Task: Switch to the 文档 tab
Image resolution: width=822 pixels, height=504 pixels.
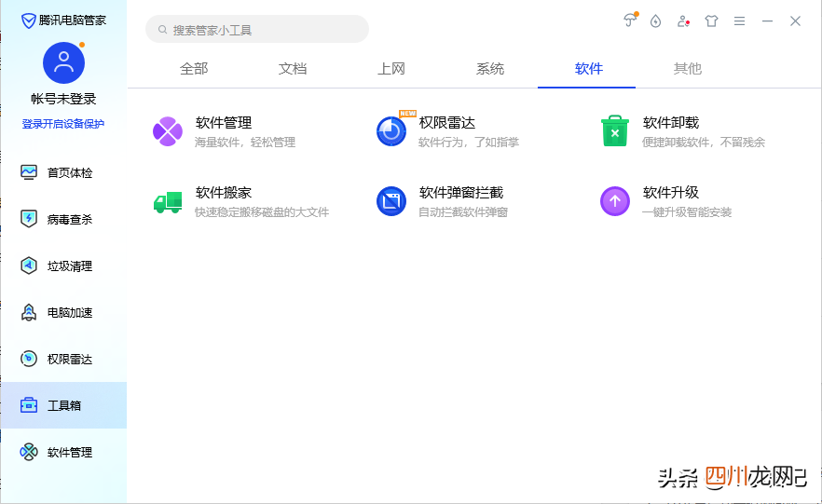Action: 293,69
